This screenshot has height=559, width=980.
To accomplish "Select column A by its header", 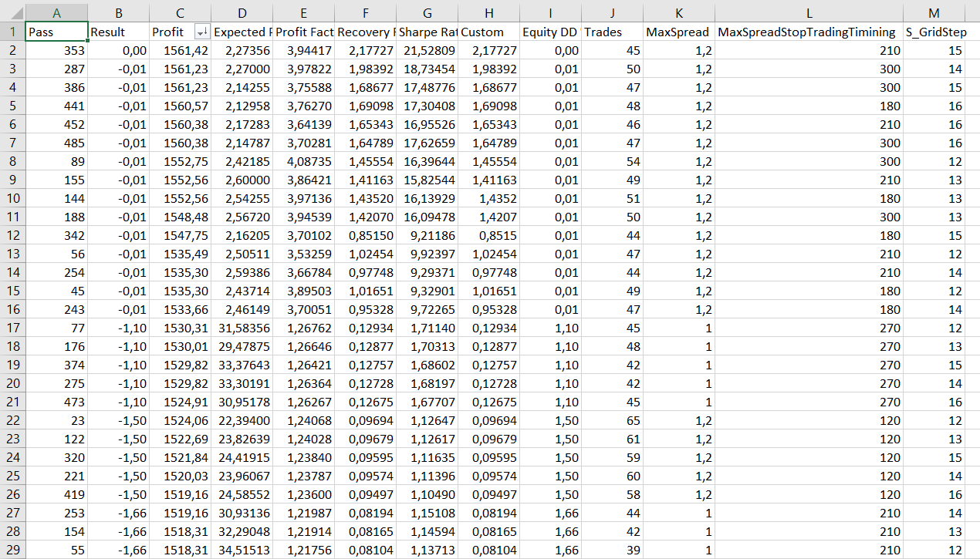I will [56, 12].
